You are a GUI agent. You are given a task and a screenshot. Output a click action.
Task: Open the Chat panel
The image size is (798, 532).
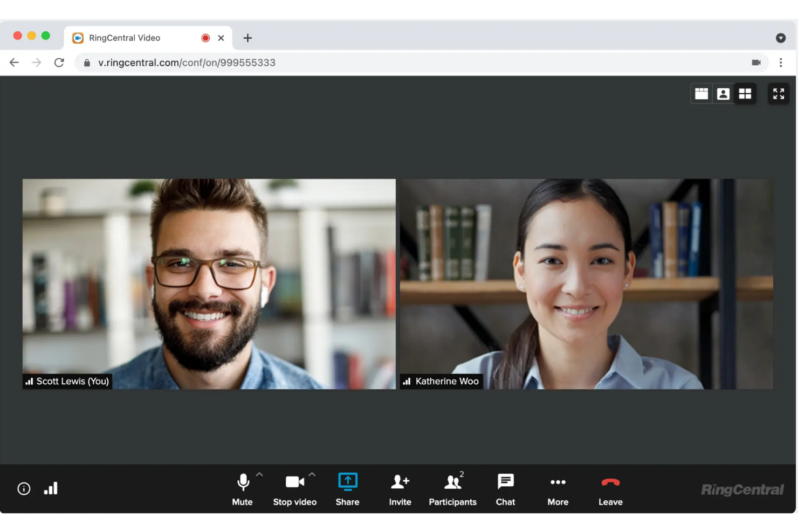(x=505, y=489)
